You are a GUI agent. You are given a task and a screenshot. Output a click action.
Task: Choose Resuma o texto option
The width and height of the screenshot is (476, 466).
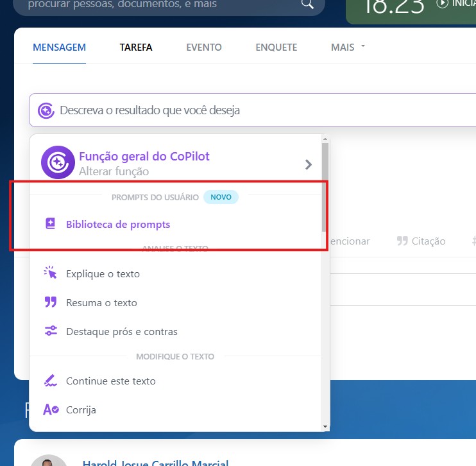point(101,303)
